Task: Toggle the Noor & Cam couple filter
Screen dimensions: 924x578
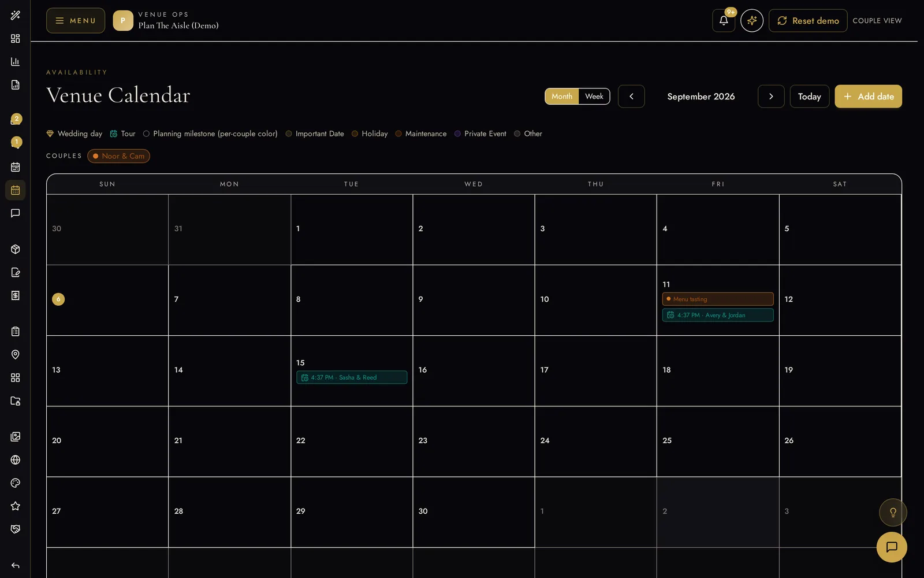Action: tap(118, 156)
